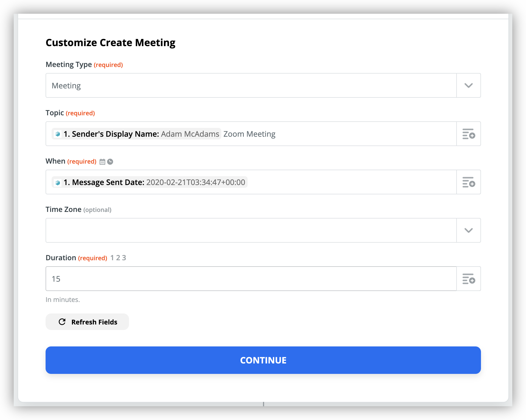Open the Meeting Type dropdown chevron
Image resolution: width=526 pixels, height=420 pixels.
pos(468,85)
